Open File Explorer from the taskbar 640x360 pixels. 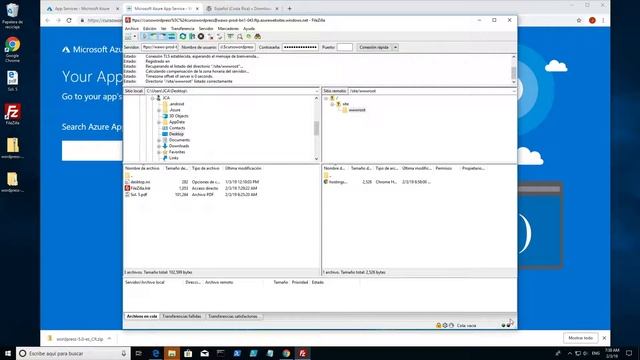pyautogui.click(x=172, y=353)
